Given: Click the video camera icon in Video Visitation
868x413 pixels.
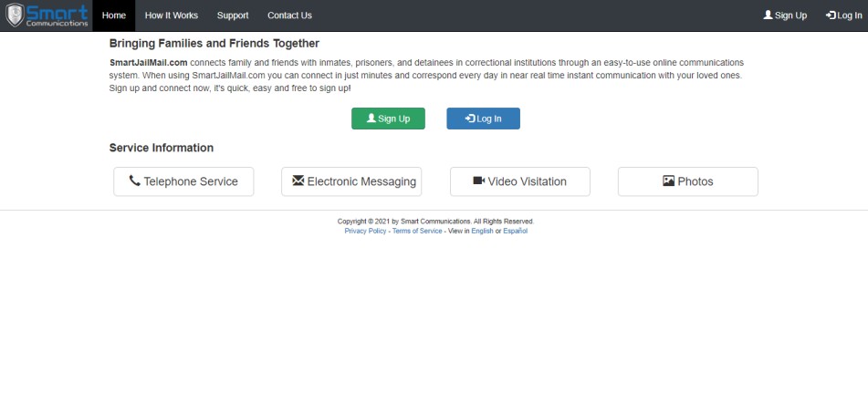Looking at the screenshot, I should pyautogui.click(x=479, y=181).
